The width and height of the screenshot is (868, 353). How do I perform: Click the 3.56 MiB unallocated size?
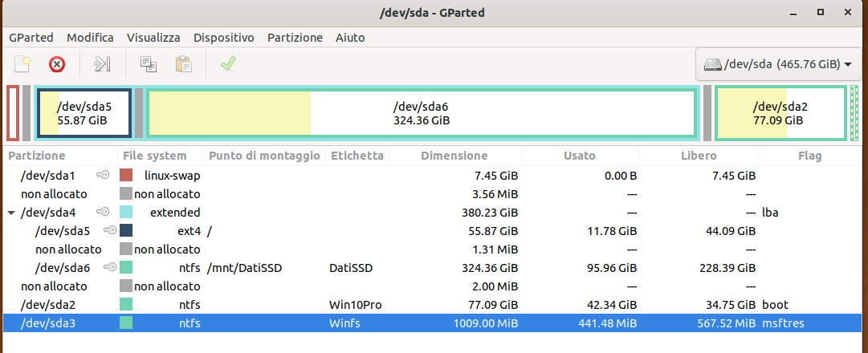495,194
